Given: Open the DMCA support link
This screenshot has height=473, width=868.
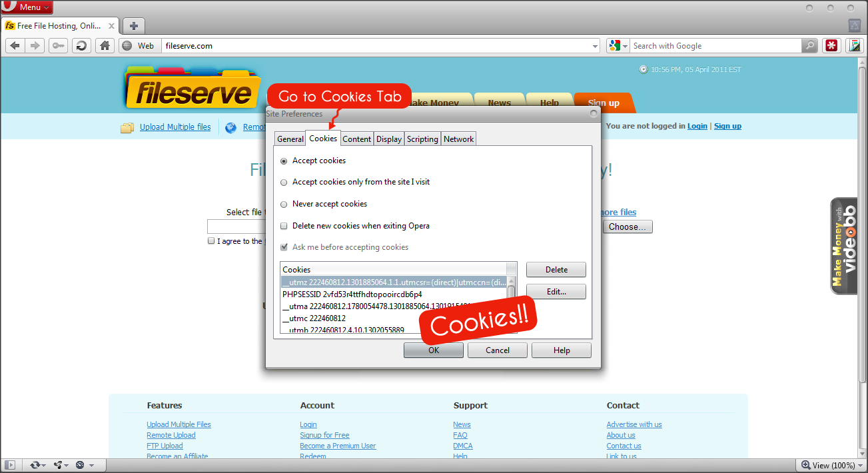Looking at the screenshot, I should pos(463,446).
